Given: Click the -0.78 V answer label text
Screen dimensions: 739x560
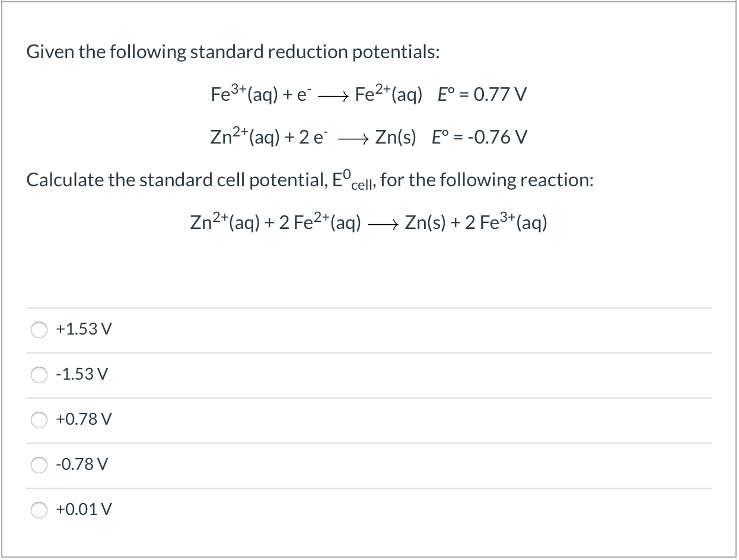Looking at the screenshot, I should coord(82,465).
